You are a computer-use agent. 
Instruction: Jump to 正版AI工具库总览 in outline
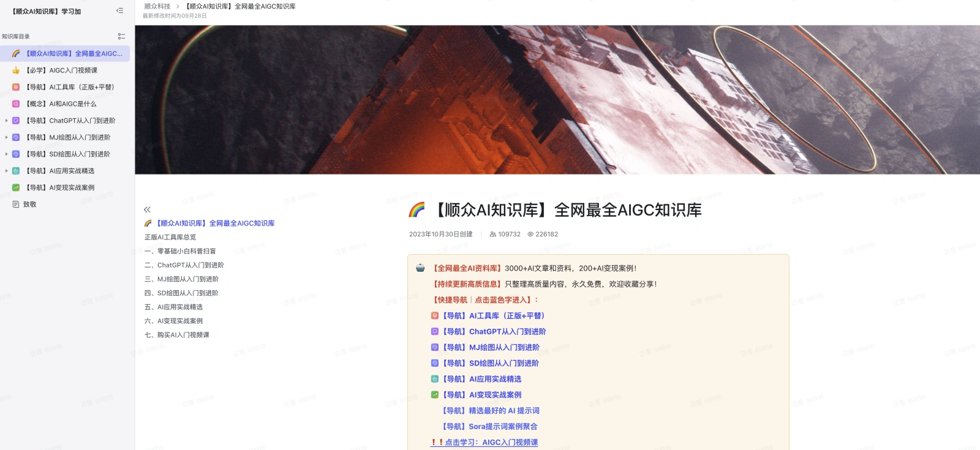170,238
